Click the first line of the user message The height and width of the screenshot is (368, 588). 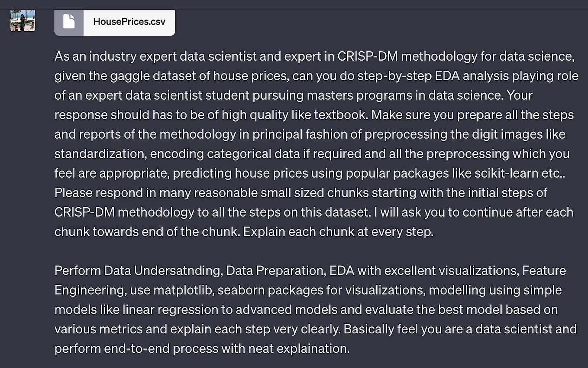303,56
